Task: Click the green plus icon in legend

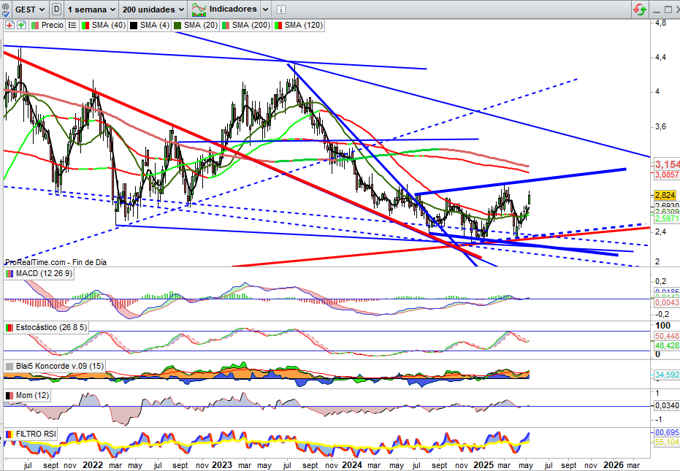Action: point(21,26)
